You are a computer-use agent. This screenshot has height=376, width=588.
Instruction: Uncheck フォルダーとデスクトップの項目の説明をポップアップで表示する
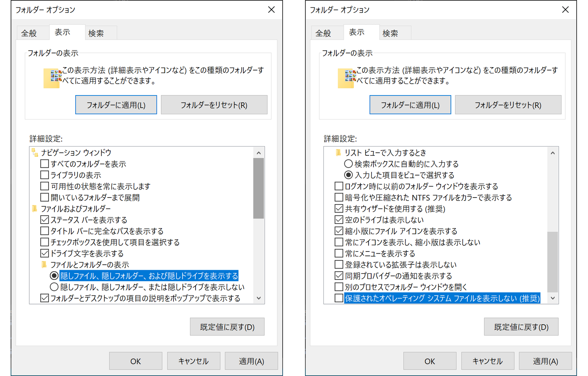pos(44,298)
